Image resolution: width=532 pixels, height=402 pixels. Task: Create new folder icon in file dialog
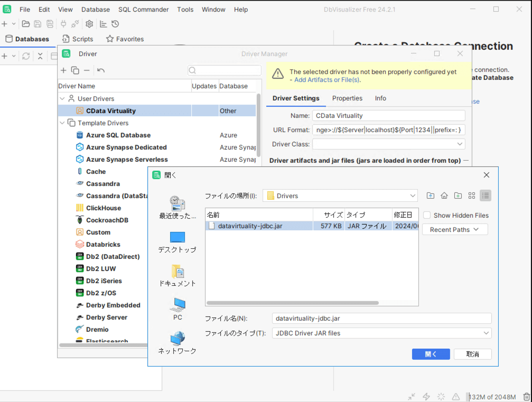458,196
